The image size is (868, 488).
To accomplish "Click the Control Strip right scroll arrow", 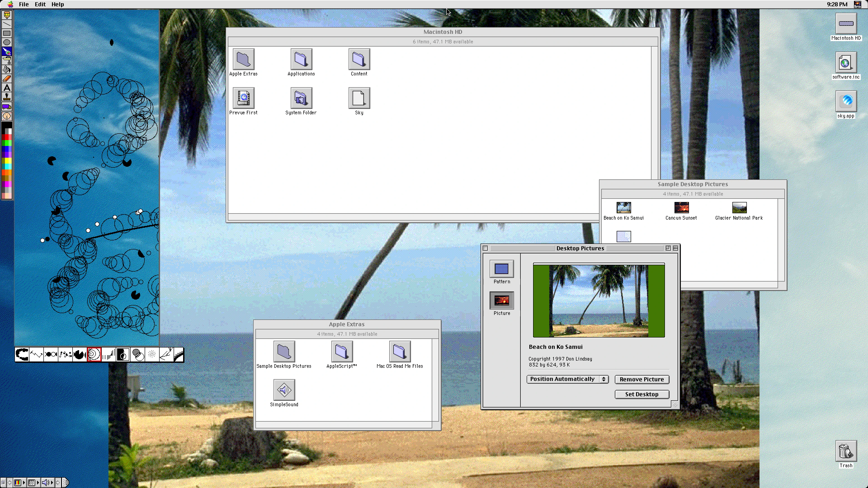I will click(58, 483).
